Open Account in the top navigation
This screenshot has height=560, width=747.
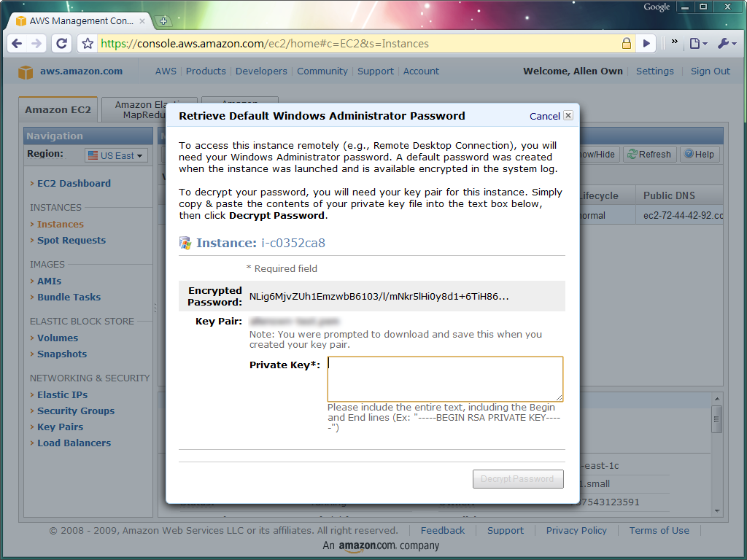[x=421, y=71]
